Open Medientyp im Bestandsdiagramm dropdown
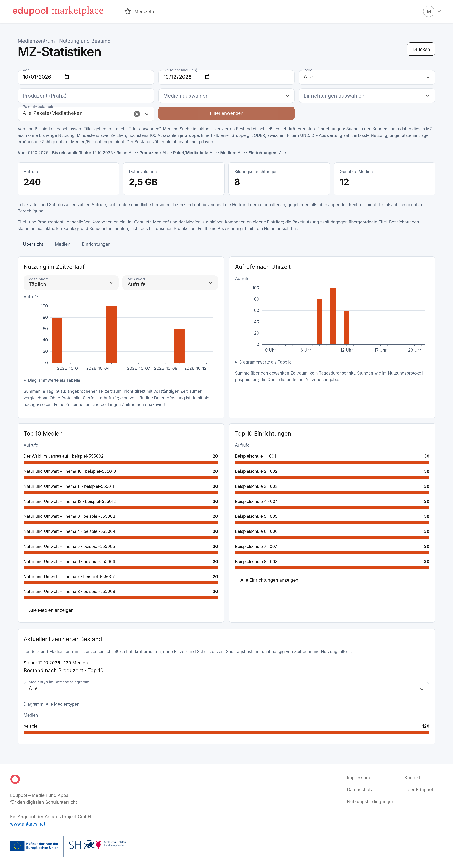This screenshot has height=868, width=453. click(x=226, y=689)
